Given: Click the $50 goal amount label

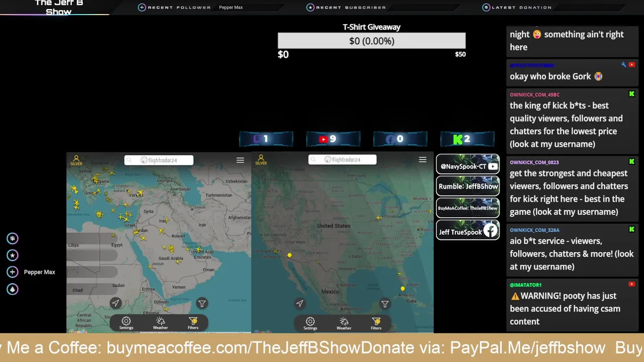Looking at the screenshot, I should coord(460,54).
